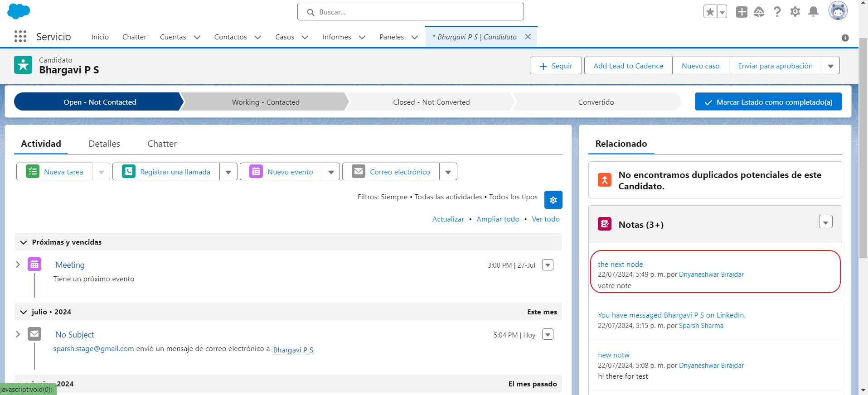Open the Registrar una llamada dropdown arrow
Image resolution: width=868 pixels, height=395 pixels.
[x=228, y=172]
